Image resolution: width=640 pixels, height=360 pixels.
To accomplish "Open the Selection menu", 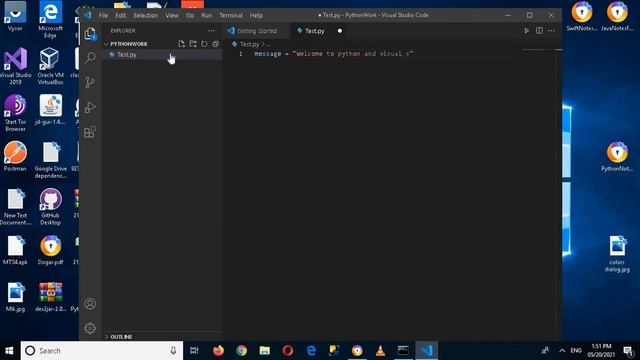I will pyautogui.click(x=145, y=15).
